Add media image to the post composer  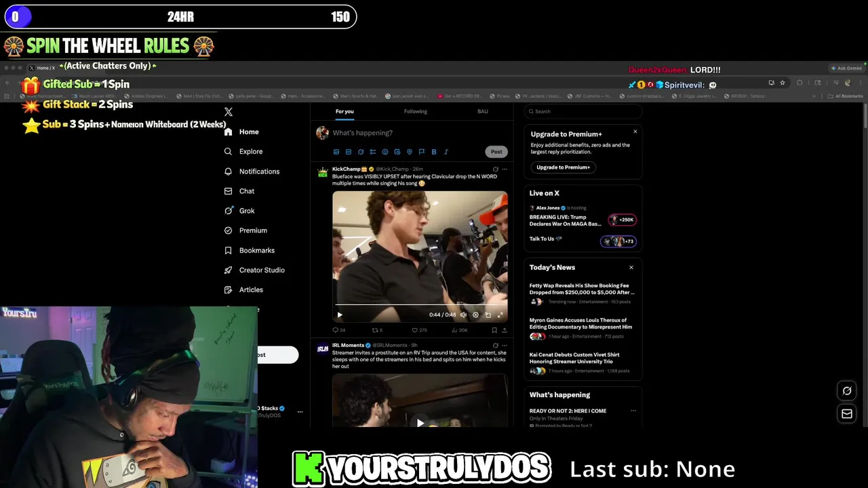point(336,152)
